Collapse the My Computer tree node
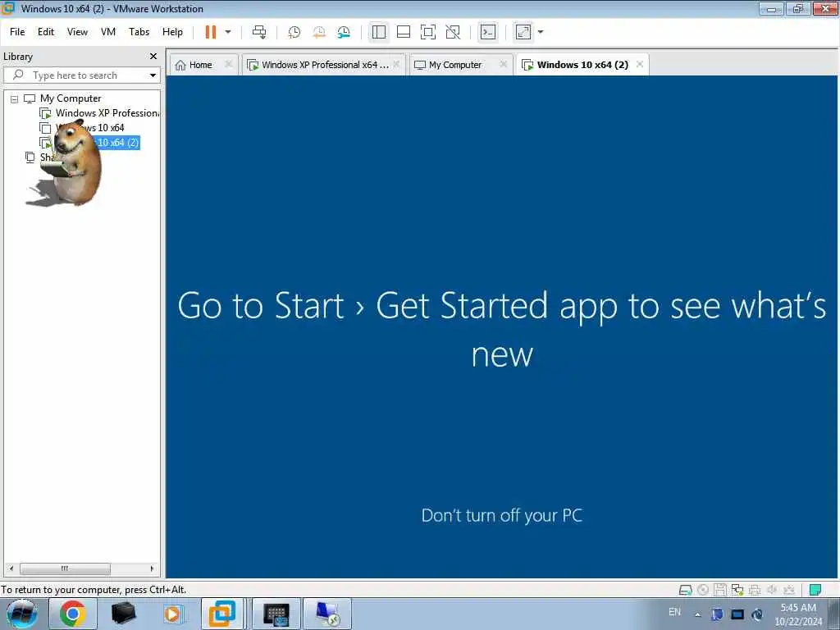Image resolution: width=840 pixels, height=630 pixels. coord(15,99)
